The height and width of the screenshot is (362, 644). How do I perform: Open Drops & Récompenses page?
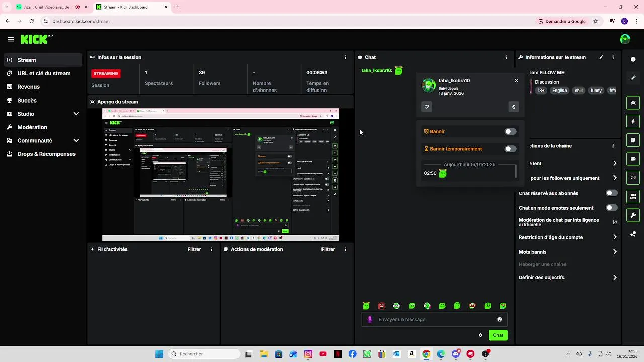42,154
